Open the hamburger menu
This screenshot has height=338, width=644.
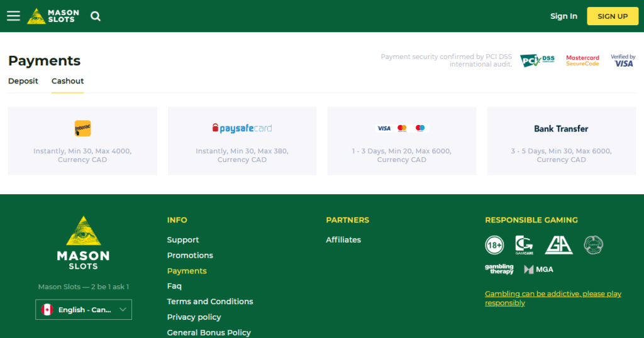pyautogui.click(x=13, y=16)
